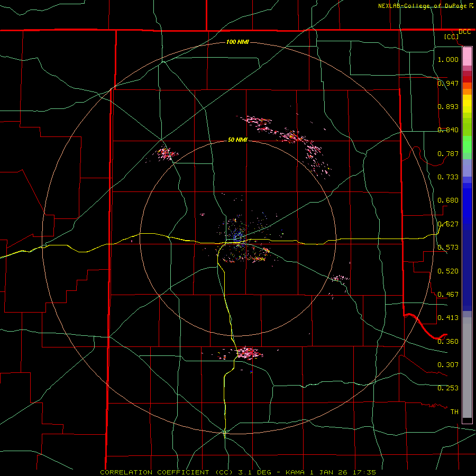
Task: Pick the bright green swatch on color bar
Action: pos(467,144)
